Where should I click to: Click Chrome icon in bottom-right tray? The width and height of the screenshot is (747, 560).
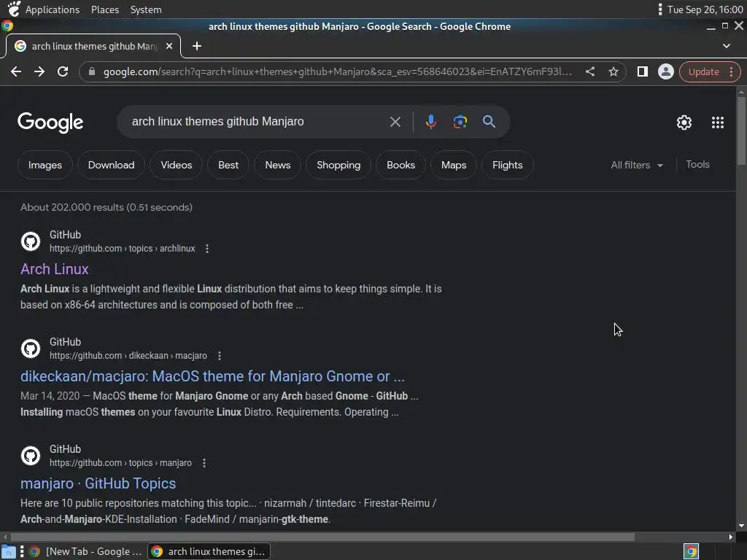(x=691, y=551)
